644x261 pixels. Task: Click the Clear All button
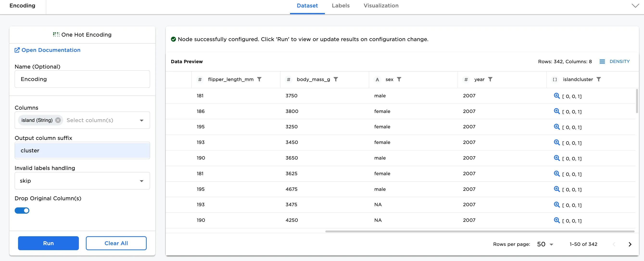coord(116,243)
